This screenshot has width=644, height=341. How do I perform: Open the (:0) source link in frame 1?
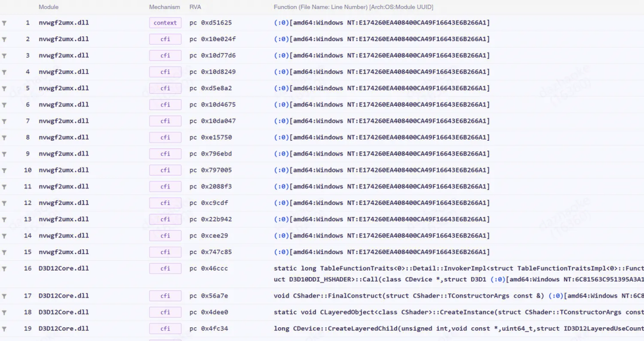click(281, 23)
